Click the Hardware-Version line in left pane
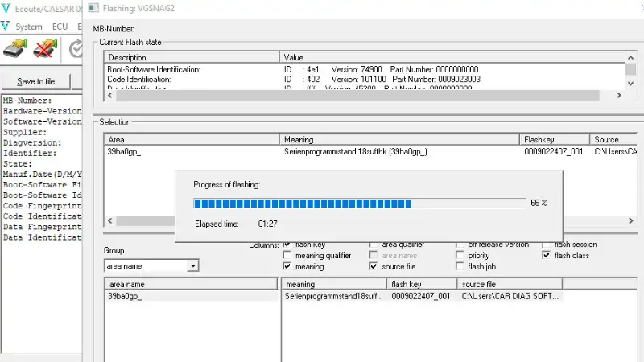The height and width of the screenshot is (362, 644). 43,111
